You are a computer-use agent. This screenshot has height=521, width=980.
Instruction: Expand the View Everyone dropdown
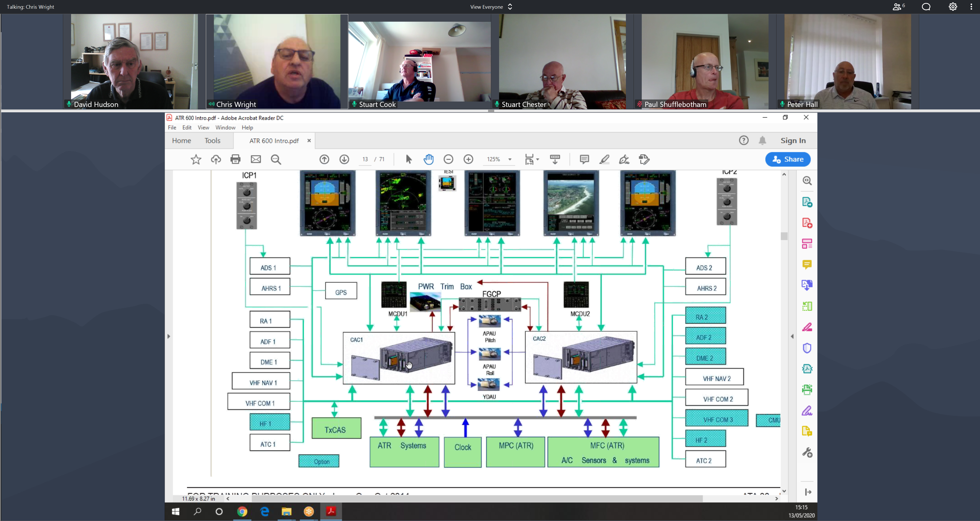510,6
